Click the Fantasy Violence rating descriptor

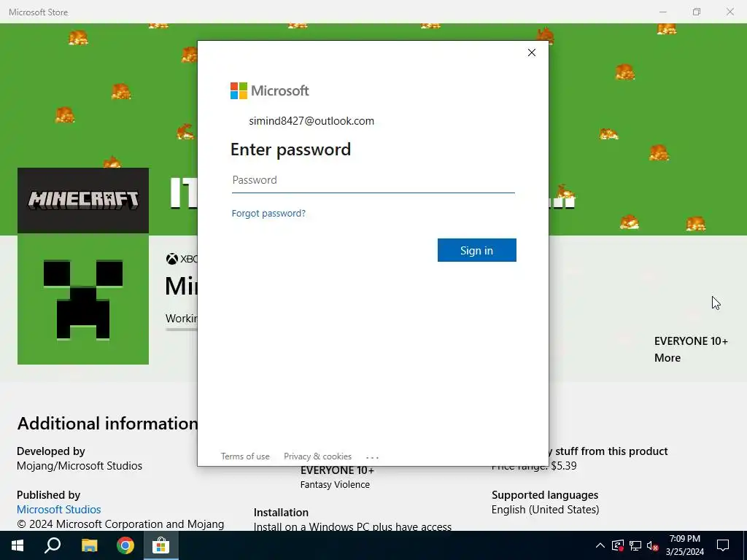pyautogui.click(x=335, y=485)
